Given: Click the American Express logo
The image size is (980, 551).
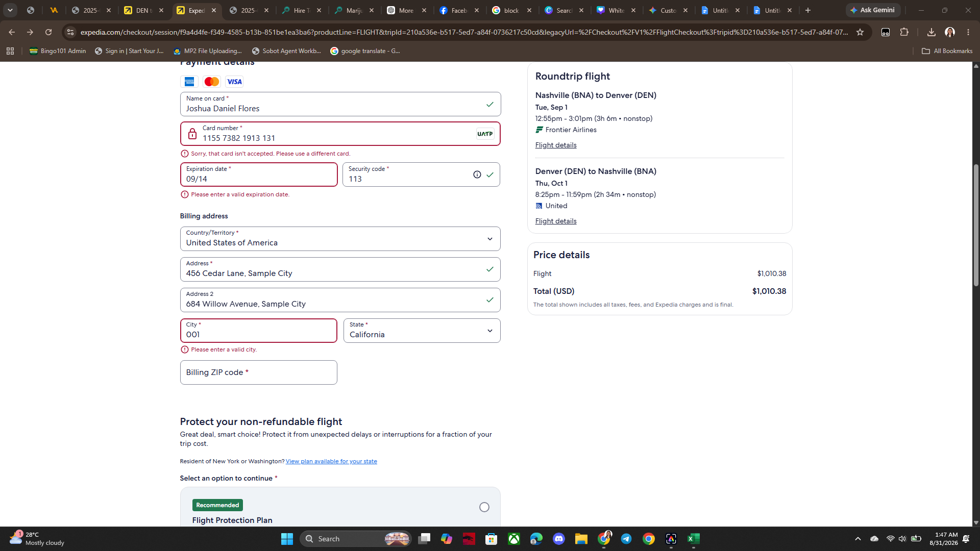Looking at the screenshot, I should (x=189, y=82).
